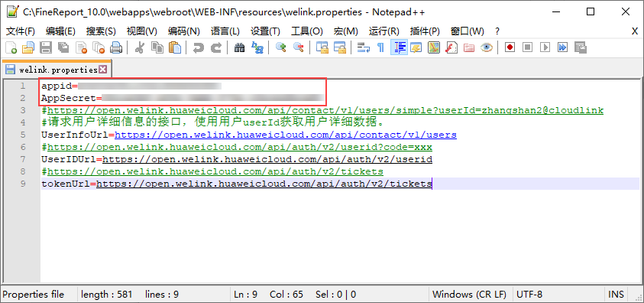Image resolution: width=644 pixels, height=303 pixels.
Task: Save all open files
Action: (x=63, y=47)
